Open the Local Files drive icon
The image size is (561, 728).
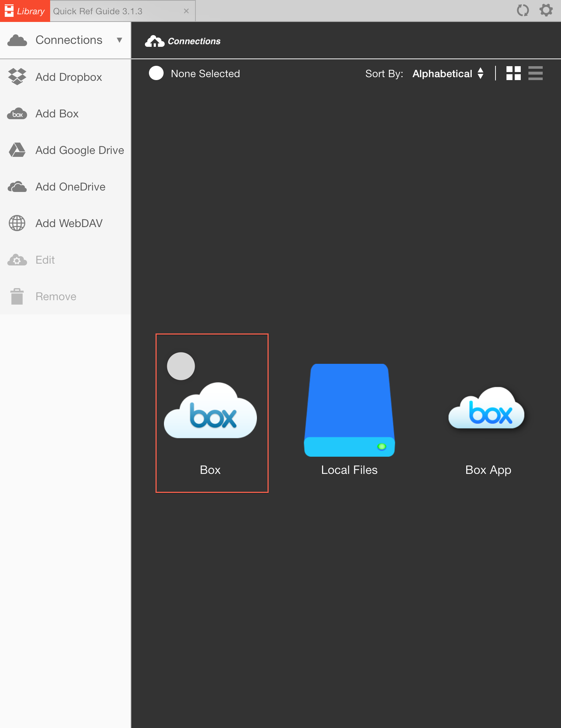[349, 410]
